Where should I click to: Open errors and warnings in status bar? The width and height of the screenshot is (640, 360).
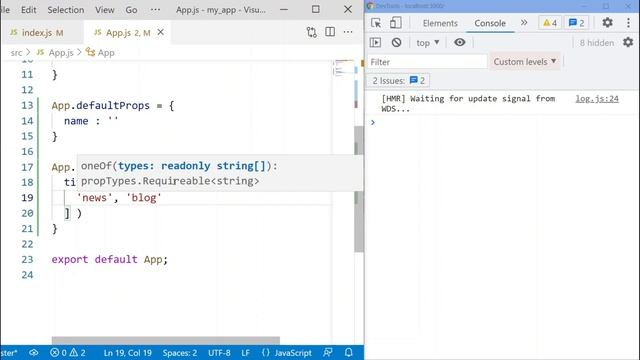coord(68,353)
